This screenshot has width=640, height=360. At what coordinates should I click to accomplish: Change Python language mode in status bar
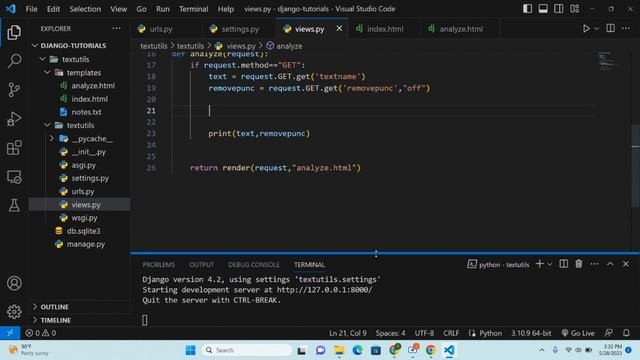coord(490,333)
